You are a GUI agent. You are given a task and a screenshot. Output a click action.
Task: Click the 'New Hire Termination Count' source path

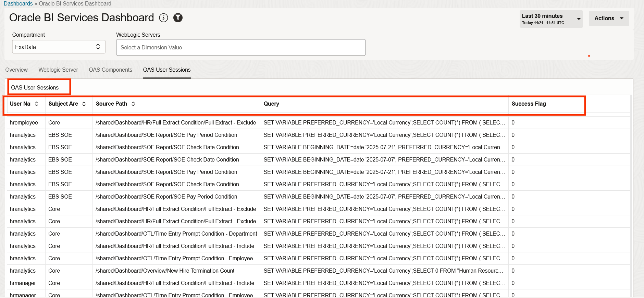(165, 271)
